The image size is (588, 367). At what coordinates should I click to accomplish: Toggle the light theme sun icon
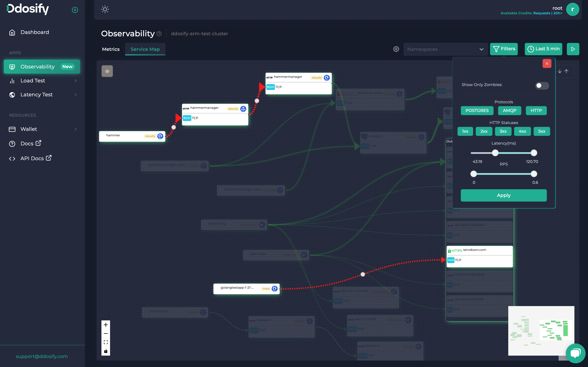click(105, 10)
